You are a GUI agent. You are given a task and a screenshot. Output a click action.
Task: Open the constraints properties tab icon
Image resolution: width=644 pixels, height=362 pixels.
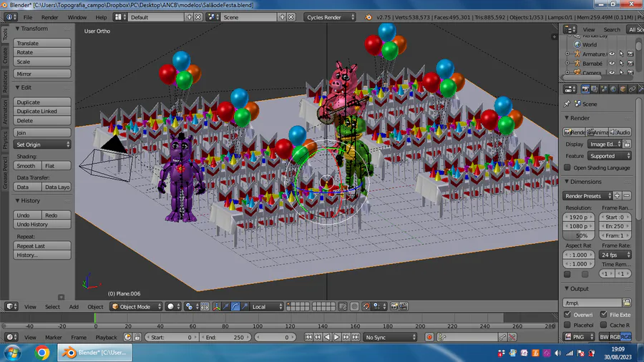point(632,89)
